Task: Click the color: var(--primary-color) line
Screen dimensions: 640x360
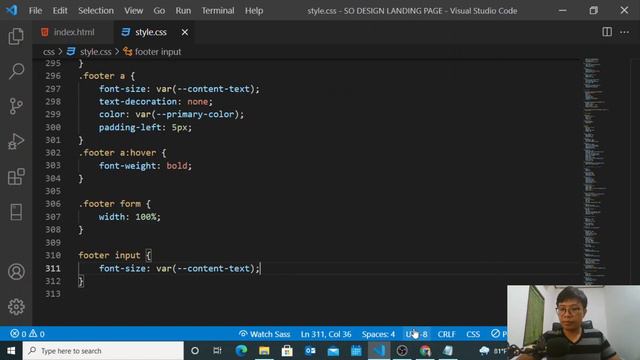Action: click(x=171, y=114)
